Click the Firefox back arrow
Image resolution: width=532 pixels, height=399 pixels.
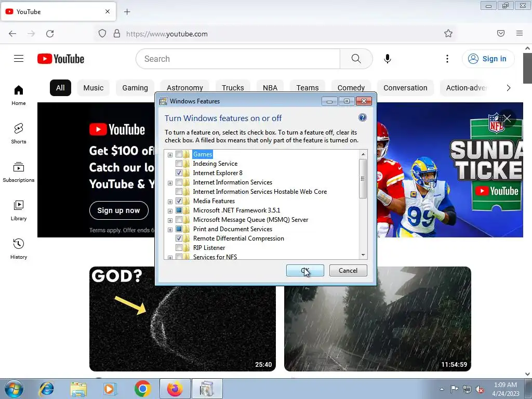[x=12, y=34]
